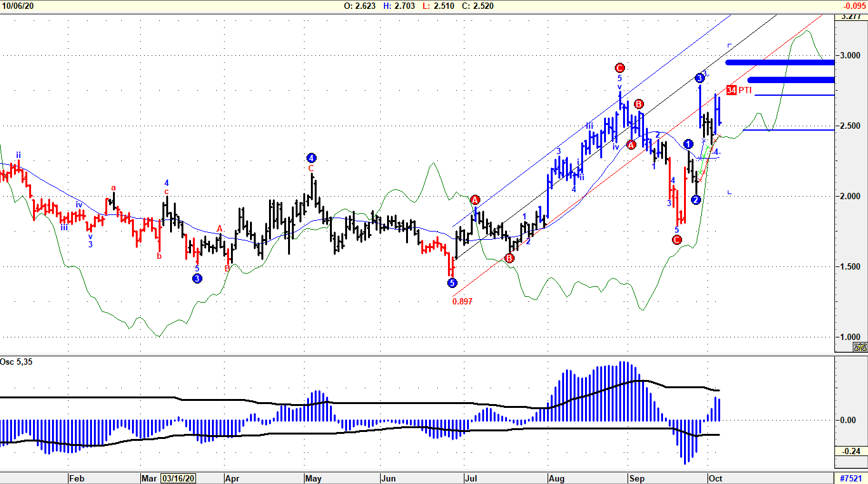Click the red 34 PTI indicator label

point(739,91)
